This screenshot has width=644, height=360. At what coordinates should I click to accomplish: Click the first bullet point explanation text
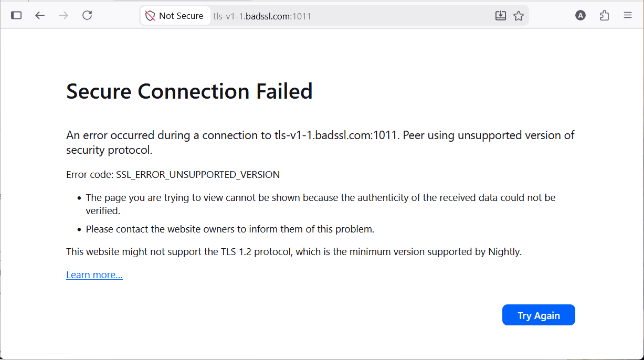coord(320,197)
